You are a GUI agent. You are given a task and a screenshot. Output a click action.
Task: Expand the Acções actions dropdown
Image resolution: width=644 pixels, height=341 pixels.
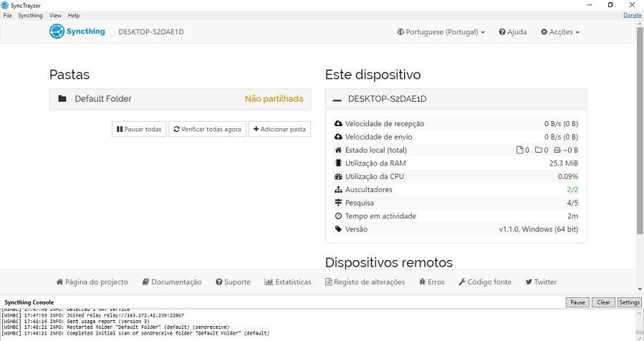pyautogui.click(x=559, y=32)
